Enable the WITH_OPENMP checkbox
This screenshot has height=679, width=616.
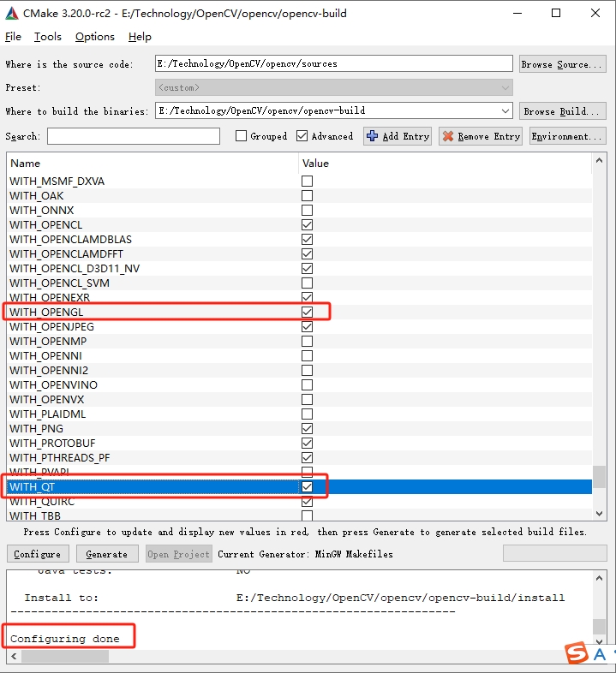click(307, 342)
